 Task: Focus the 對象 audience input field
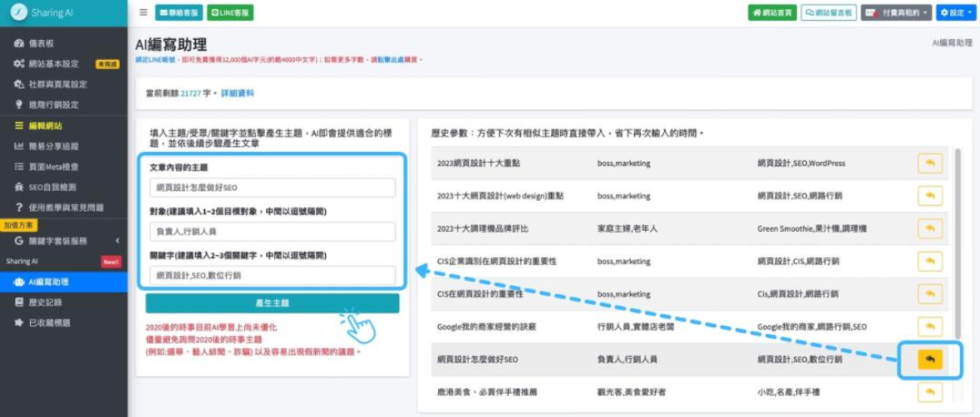tap(272, 231)
